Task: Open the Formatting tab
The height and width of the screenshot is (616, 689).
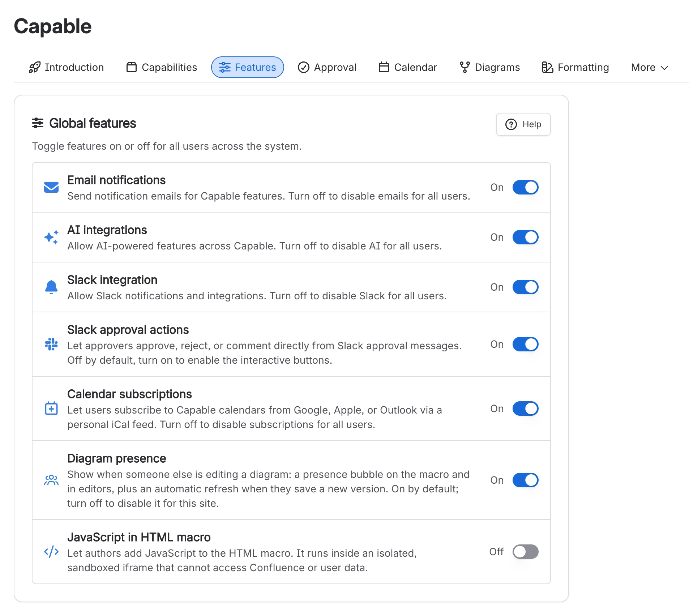Action: point(575,67)
